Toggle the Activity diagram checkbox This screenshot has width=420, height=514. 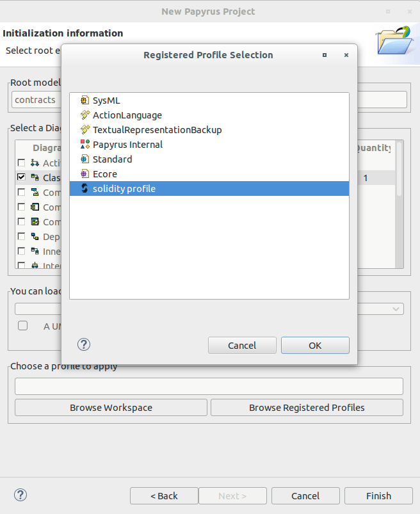[21, 163]
